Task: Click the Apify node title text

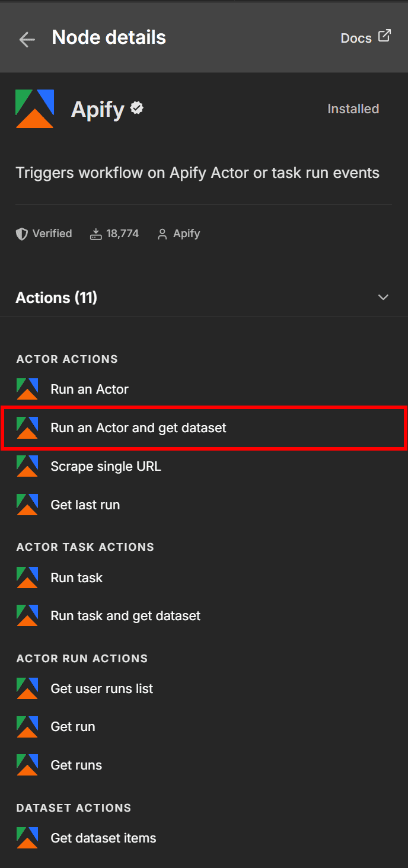Action: [x=98, y=110]
